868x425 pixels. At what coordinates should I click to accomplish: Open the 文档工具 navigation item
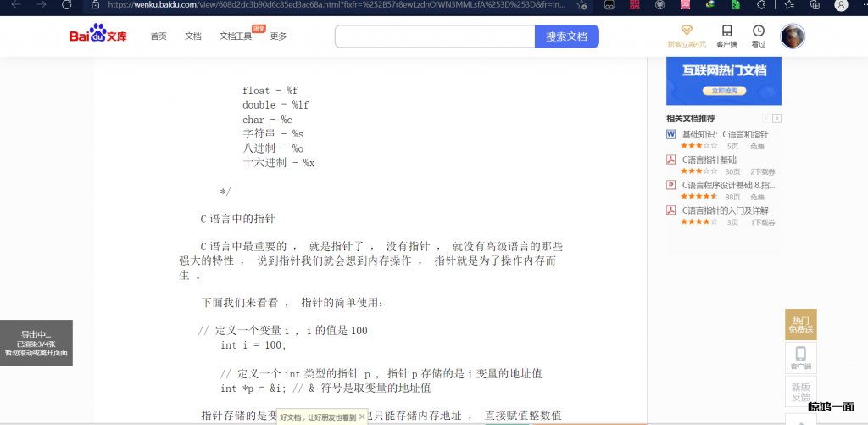click(235, 36)
